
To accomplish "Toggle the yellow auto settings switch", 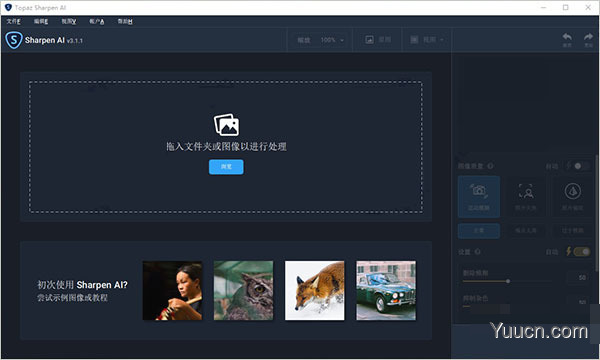I will point(582,251).
